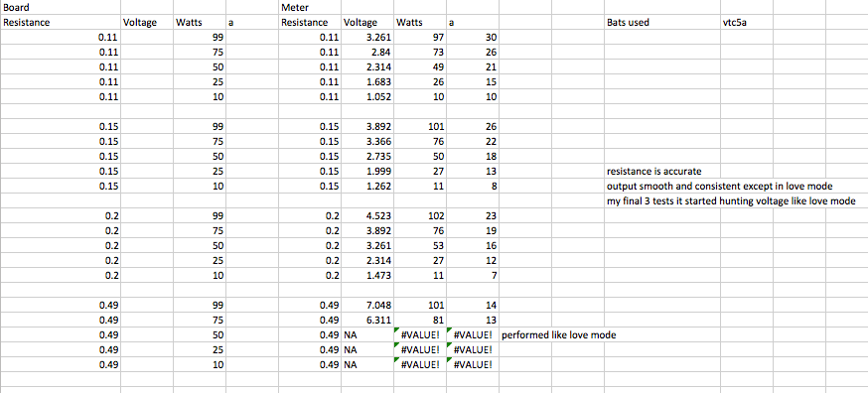The image size is (868, 393).
Task: Click the performed like love mode note
Action: 559,334
